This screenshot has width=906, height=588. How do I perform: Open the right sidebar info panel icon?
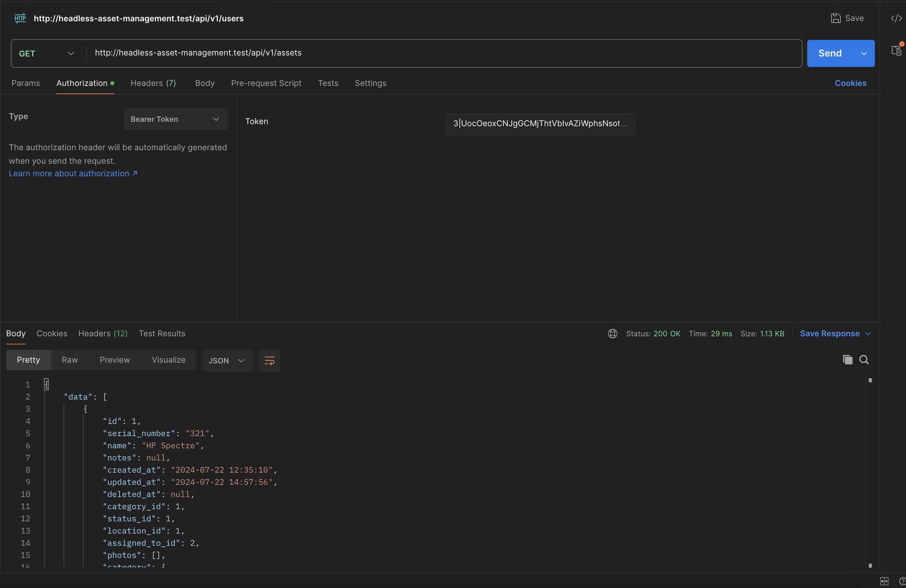(896, 51)
